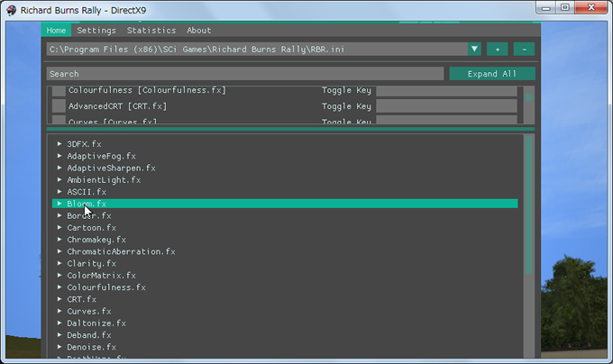Expand the Daltonize.fx section

coord(59,323)
